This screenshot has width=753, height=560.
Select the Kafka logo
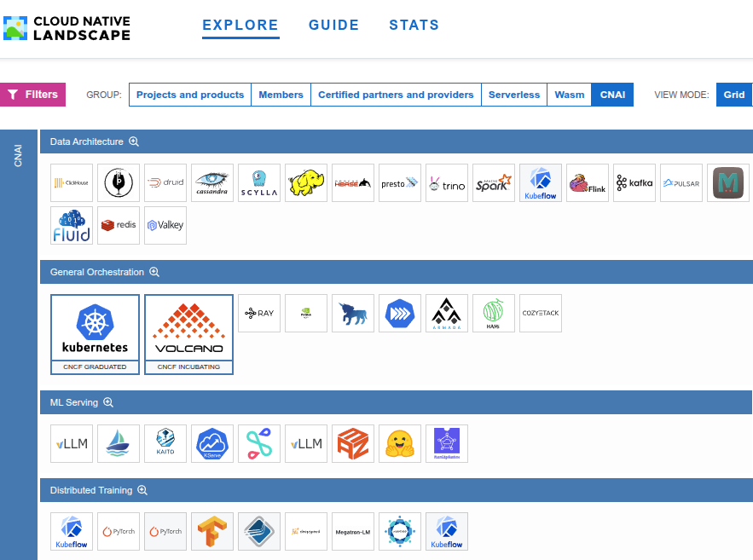pos(634,182)
